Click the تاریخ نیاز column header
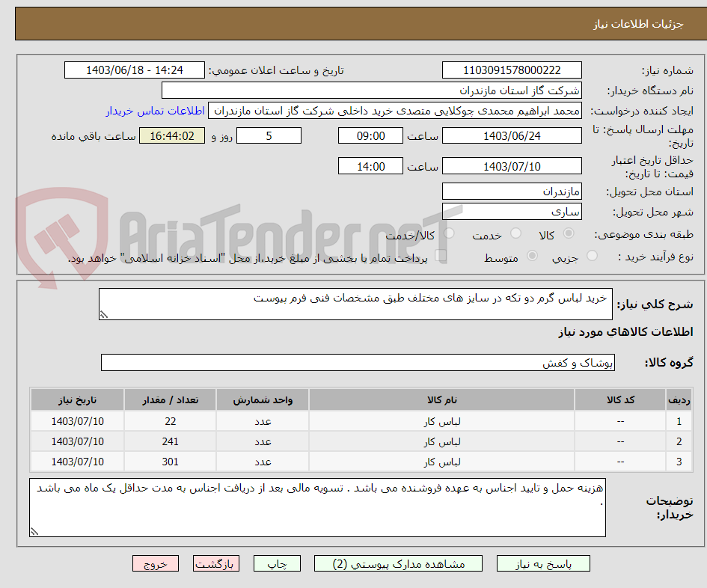The image size is (707, 588). 78,400
